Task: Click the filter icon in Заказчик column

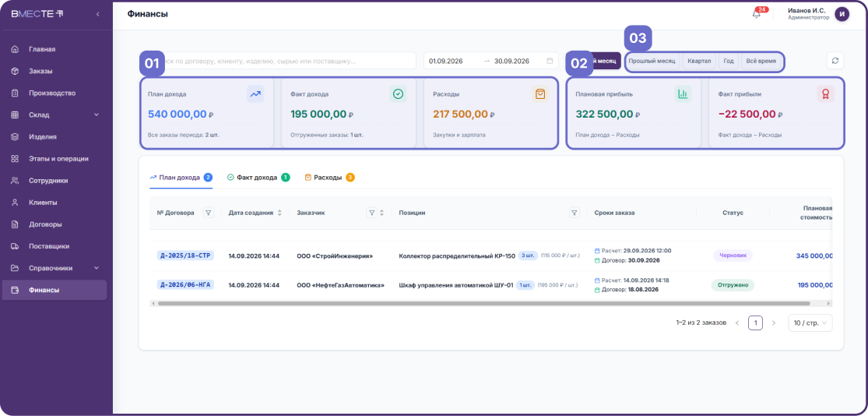Action: point(372,213)
